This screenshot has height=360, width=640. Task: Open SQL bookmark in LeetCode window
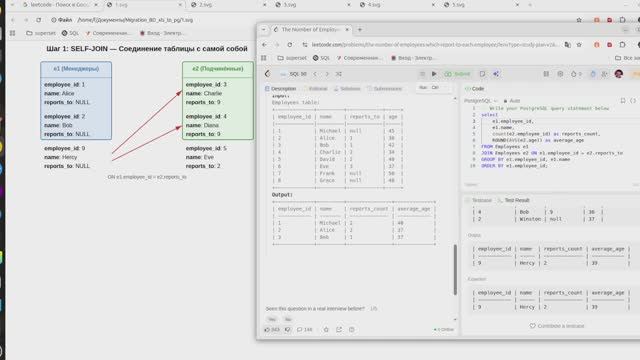[321, 58]
